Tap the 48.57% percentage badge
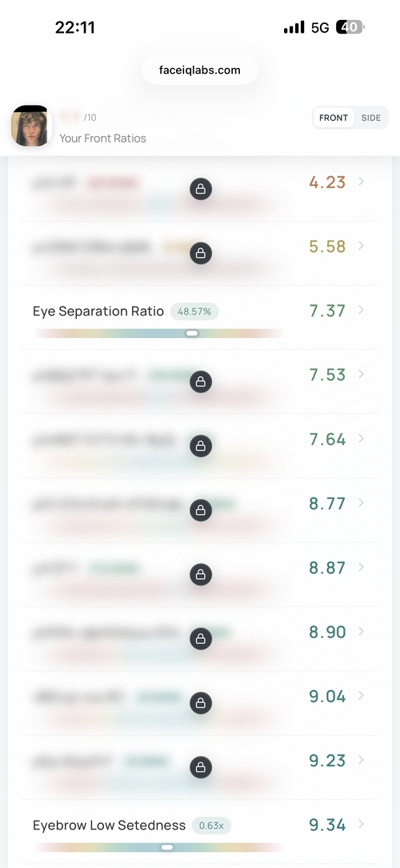This screenshot has width=400, height=868. point(194,311)
